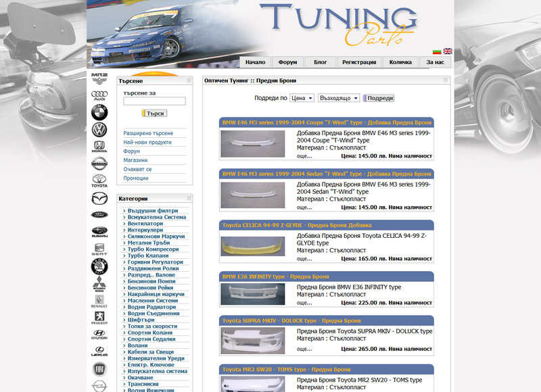The width and height of the screenshot is (541, 392).
Task: Open the Mitsubishi brand logo
Action: coord(99,284)
